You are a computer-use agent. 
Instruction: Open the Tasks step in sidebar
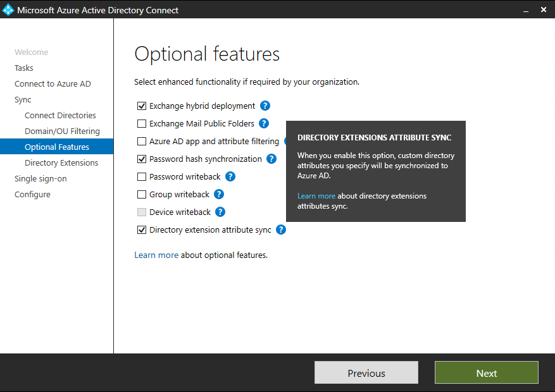coord(23,68)
